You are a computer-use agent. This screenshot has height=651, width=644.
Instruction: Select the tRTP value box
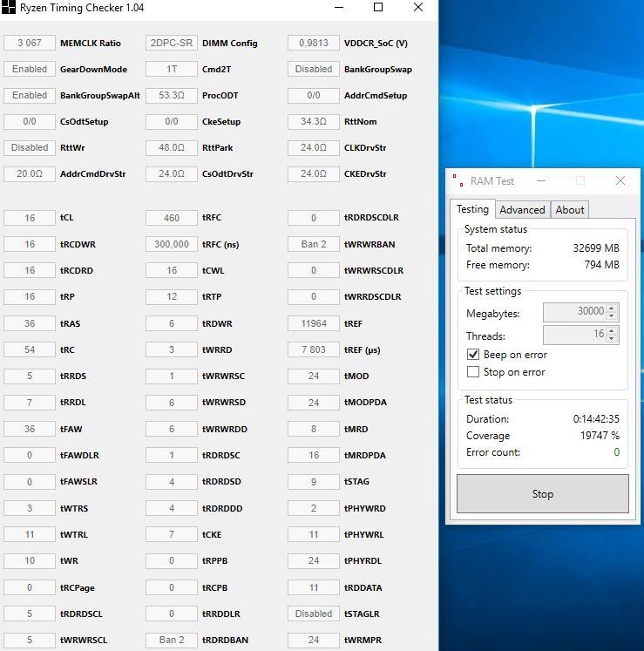(172, 296)
